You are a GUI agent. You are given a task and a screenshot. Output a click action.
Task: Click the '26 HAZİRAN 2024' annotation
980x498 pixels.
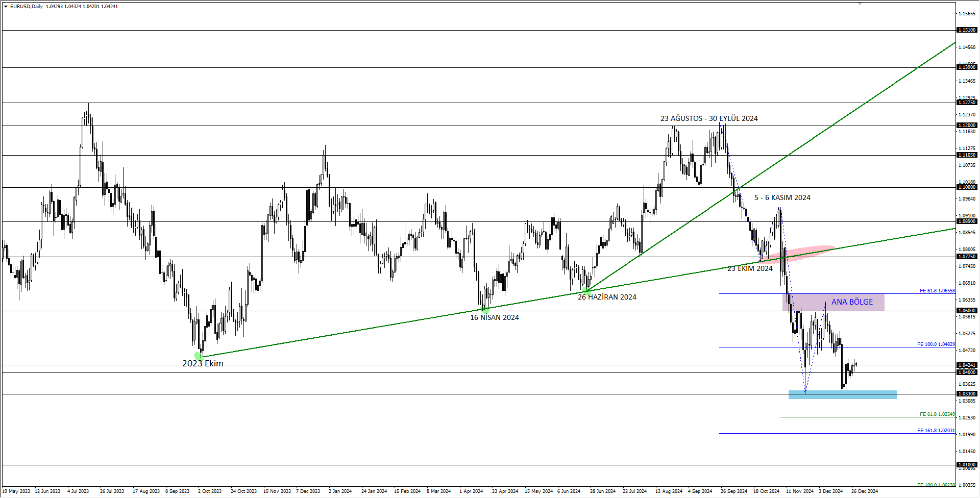607,297
